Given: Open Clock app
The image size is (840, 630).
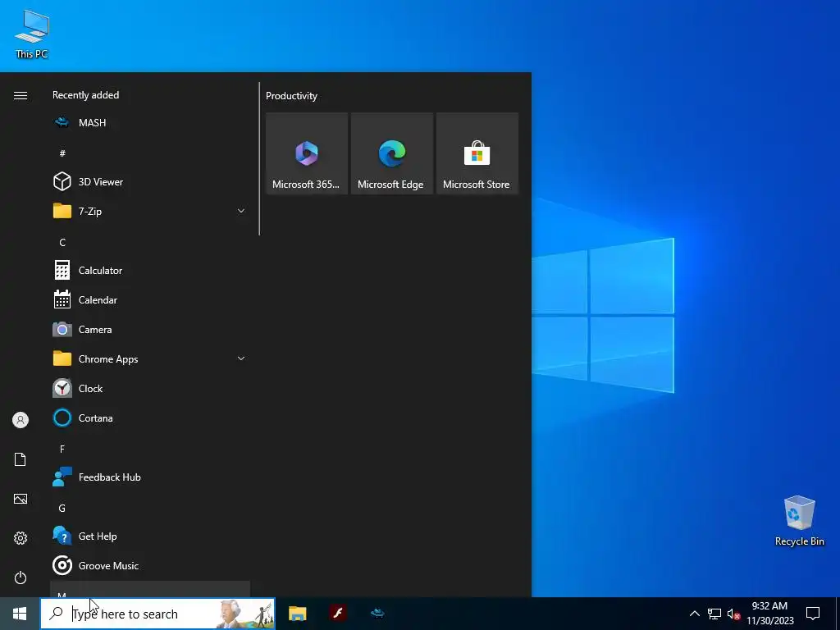Looking at the screenshot, I should click(150, 388).
